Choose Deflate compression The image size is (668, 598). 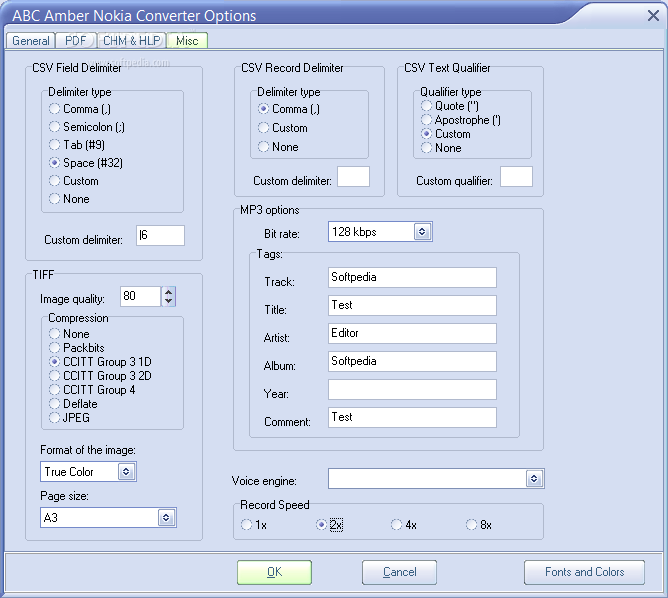pyautogui.click(x=73, y=404)
